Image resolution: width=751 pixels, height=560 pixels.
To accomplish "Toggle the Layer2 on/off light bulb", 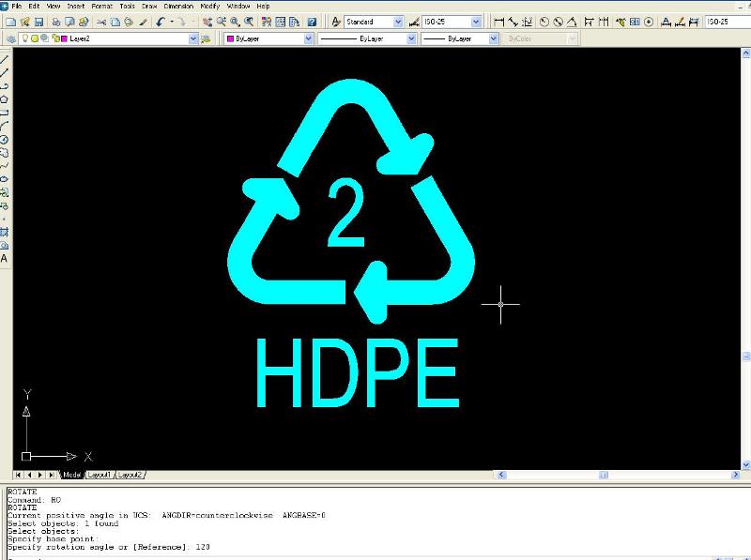I will pyautogui.click(x=25, y=38).
